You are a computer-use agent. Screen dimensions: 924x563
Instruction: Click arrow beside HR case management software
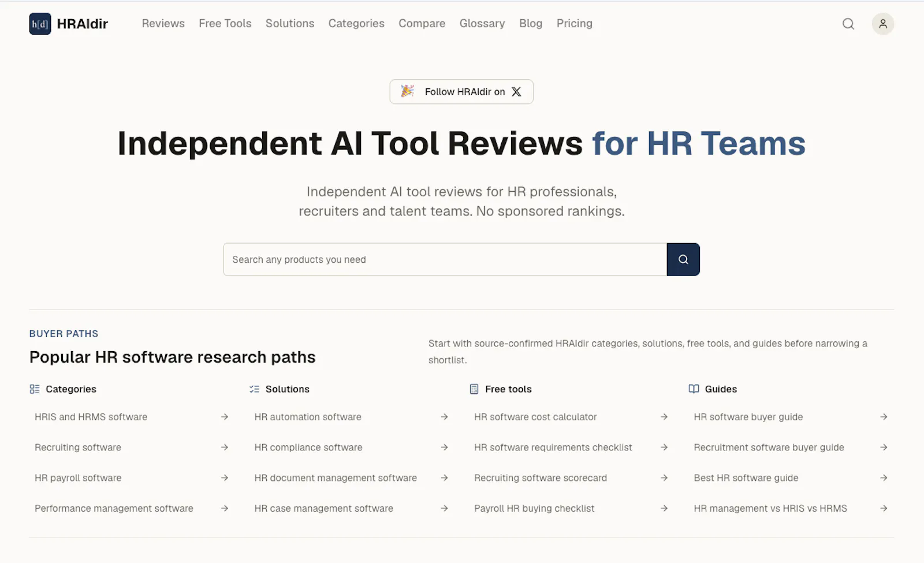pyautogui.click(x=444, y=509)
